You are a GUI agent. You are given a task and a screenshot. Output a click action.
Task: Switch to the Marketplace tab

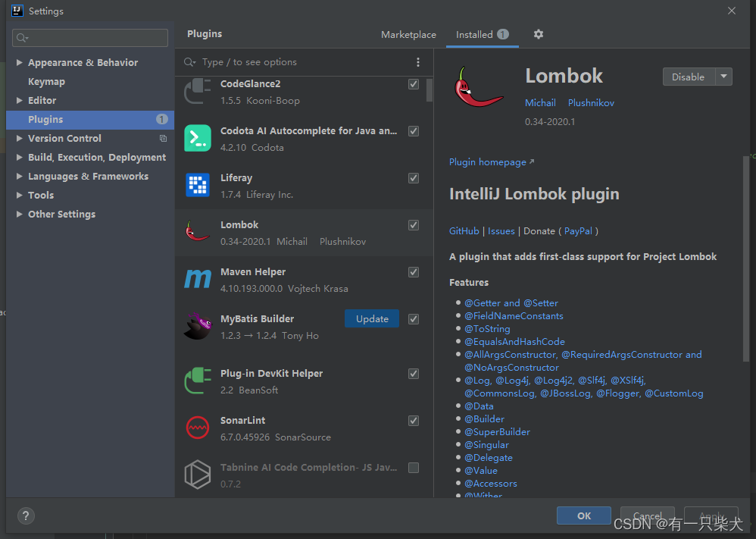(408, 34)
